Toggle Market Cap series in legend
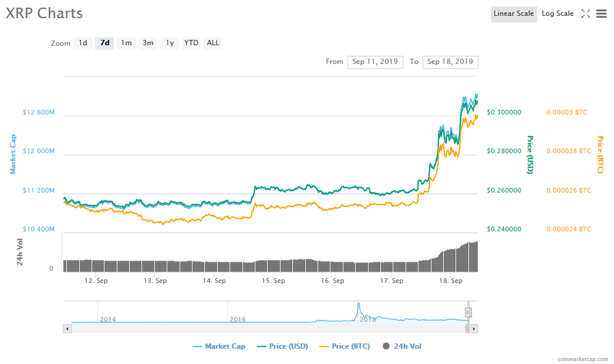 220,346
